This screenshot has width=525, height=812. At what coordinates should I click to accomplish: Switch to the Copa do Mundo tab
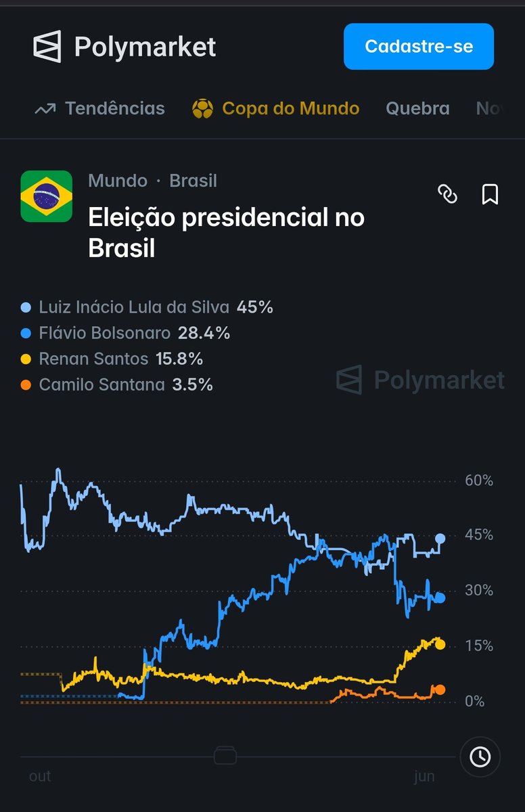point(291,108)
